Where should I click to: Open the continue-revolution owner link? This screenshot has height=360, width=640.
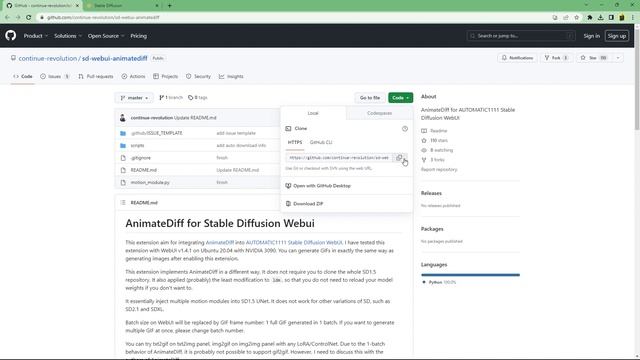[x=48, y=58]
